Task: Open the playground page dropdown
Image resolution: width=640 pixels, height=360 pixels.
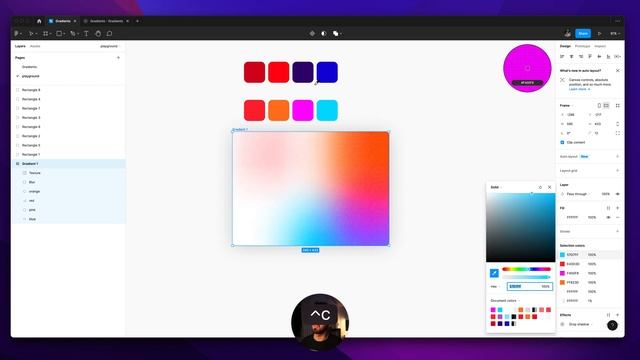Action: click(x=110, y=46)
